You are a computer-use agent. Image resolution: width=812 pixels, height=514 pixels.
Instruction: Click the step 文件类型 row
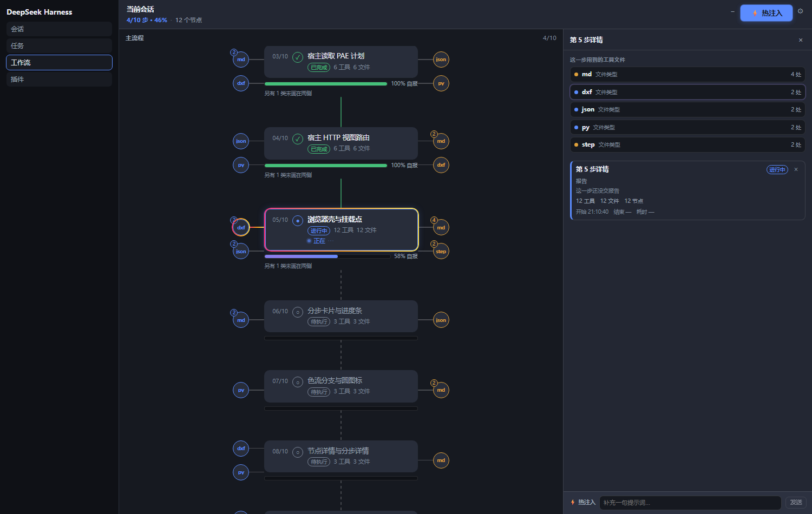[x=687, y=144]
